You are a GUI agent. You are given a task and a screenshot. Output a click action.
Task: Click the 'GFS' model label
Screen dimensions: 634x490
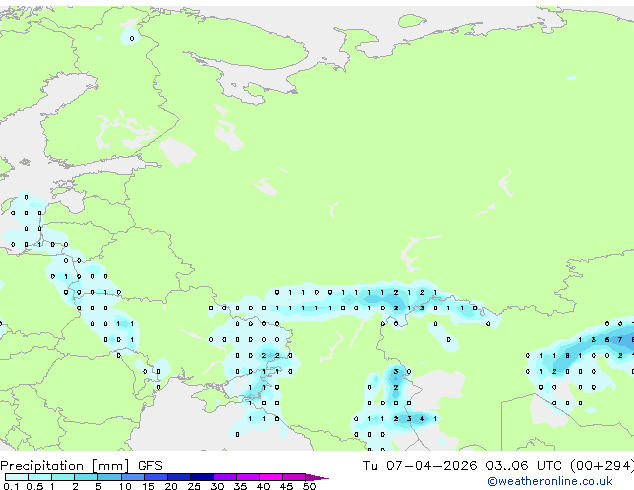[x=150, y=466]
